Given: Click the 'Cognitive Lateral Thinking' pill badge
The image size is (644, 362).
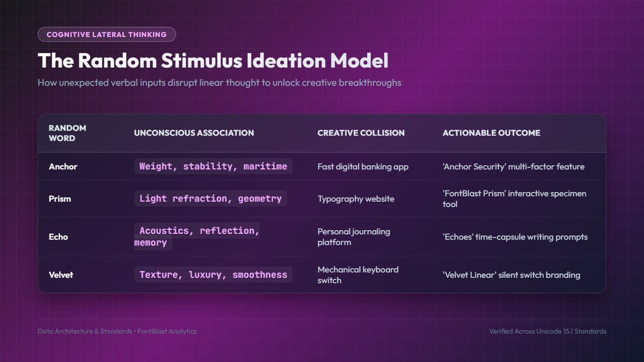Looking at the screenshot, I should pos(107,34).
